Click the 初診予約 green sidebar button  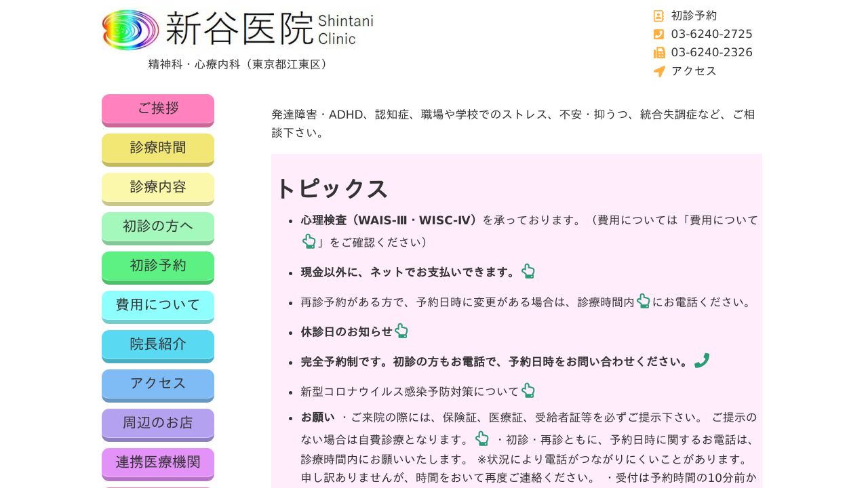157,266
